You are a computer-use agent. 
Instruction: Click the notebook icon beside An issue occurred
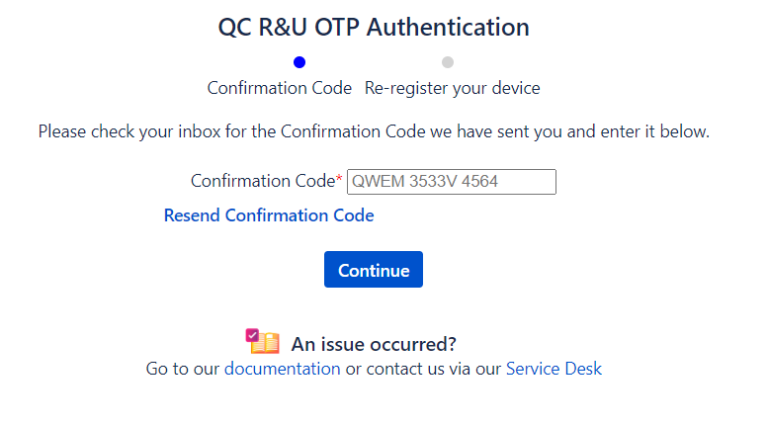click(262, 342)
